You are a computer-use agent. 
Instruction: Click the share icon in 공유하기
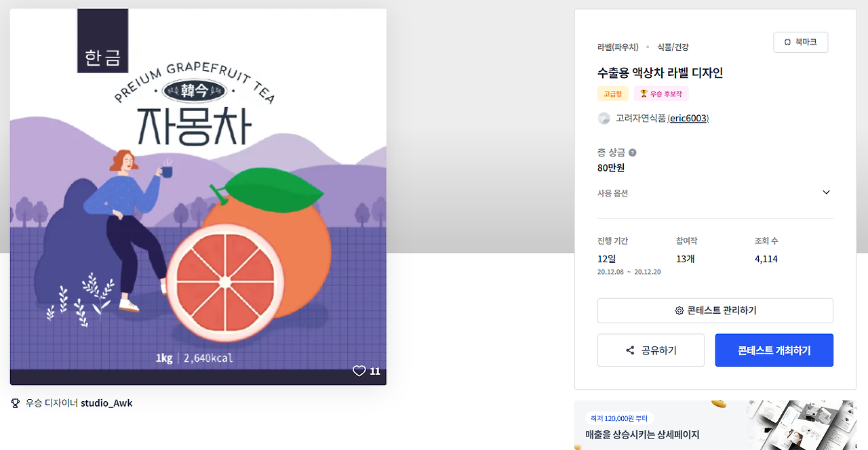click(x=630, y=350)
